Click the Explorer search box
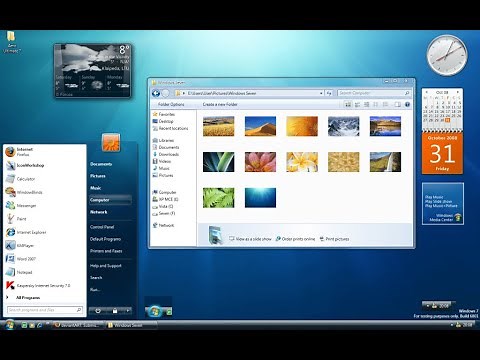Screen dimensions: 480x360 (x=374, y=93)
